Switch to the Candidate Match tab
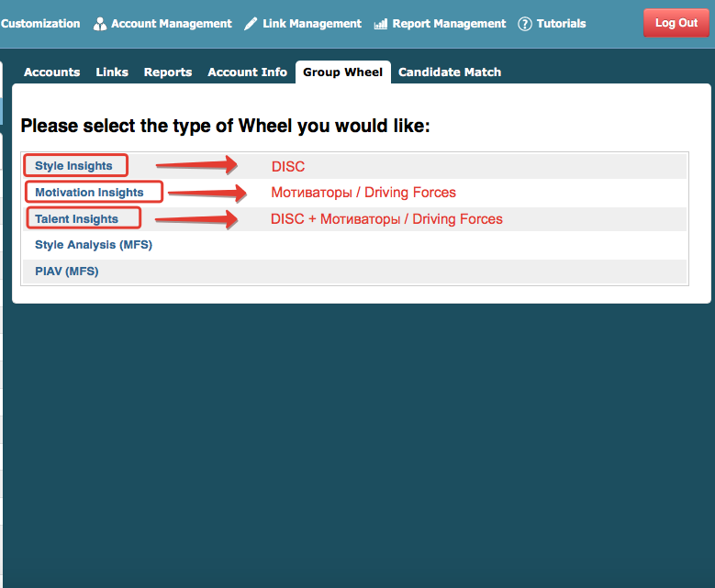 pyautogui.click(x=450, y=72)
